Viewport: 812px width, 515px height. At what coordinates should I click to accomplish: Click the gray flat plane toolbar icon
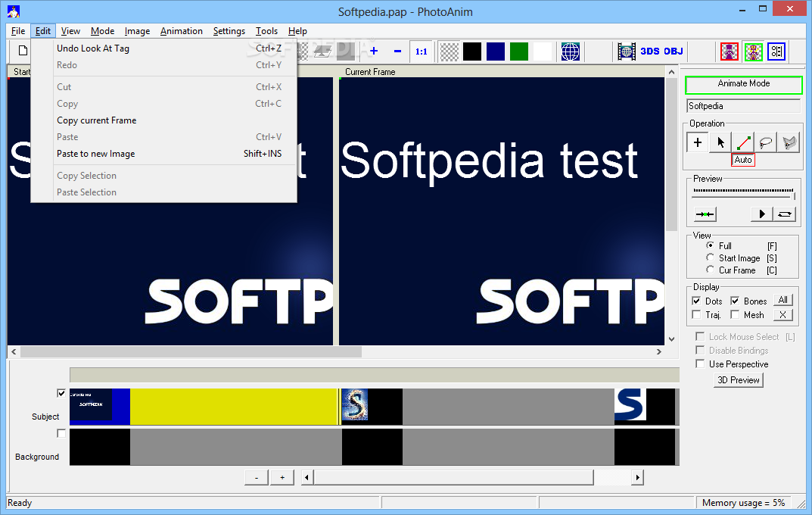322,51
